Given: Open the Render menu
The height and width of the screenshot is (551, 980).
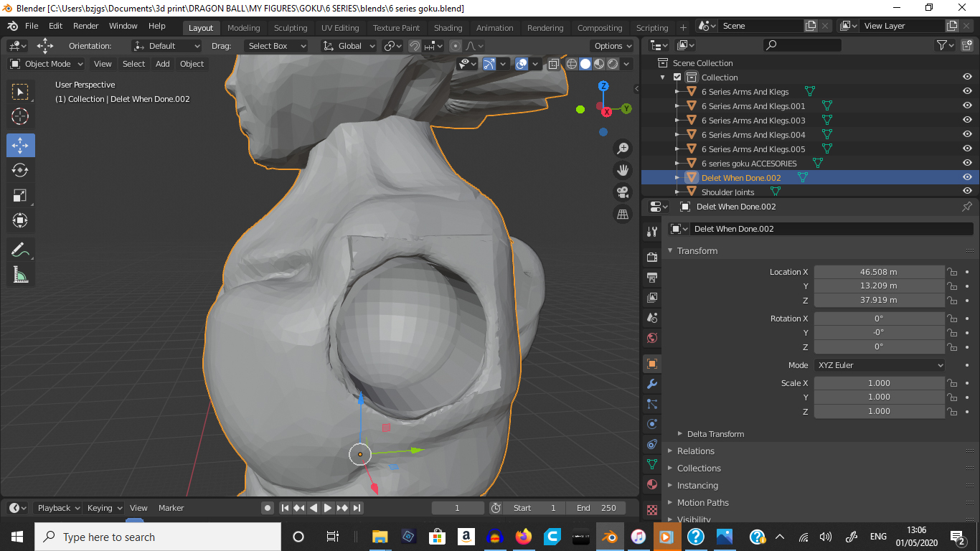Looking at the screenshot, I should point(86,26).
